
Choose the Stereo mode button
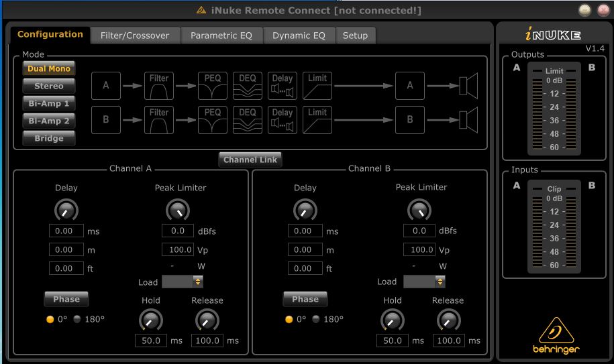(x=49, y=86)
